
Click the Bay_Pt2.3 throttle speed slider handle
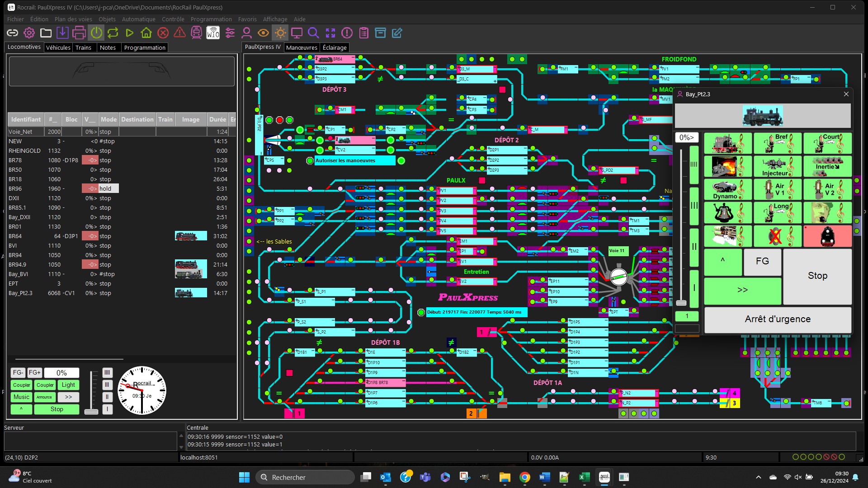tap(681, 303)
